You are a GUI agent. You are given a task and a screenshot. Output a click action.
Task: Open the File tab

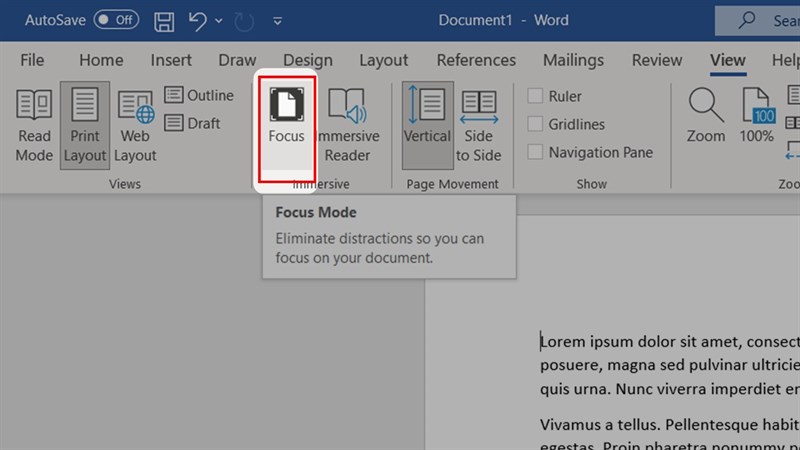32,60
